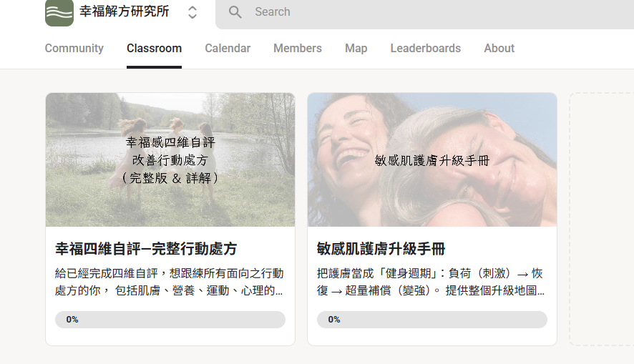Click the 幸福四維自評—完整行動處方 course title
The height and width of the screenshot is (364, 634).
(146, 249)
